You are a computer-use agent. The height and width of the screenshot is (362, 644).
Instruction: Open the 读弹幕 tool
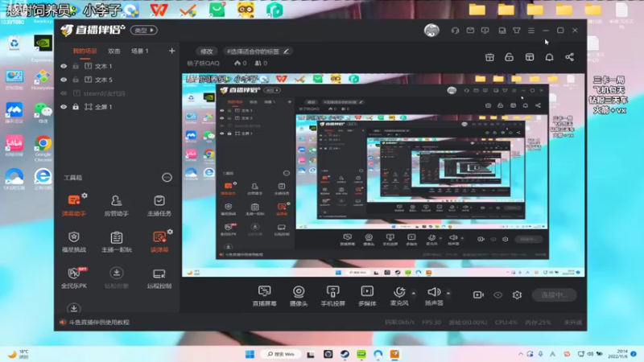159,241
